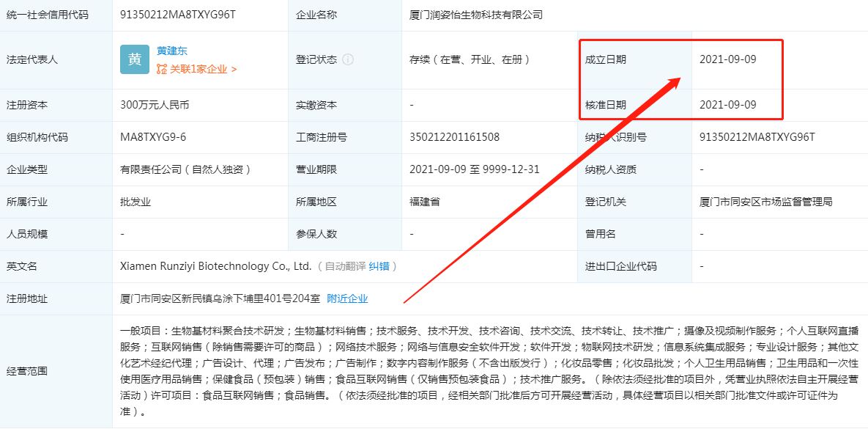This screenshot has height=429, width=868.
Task: Click the 曾用名 label
Action: click(x=601, y=234)
